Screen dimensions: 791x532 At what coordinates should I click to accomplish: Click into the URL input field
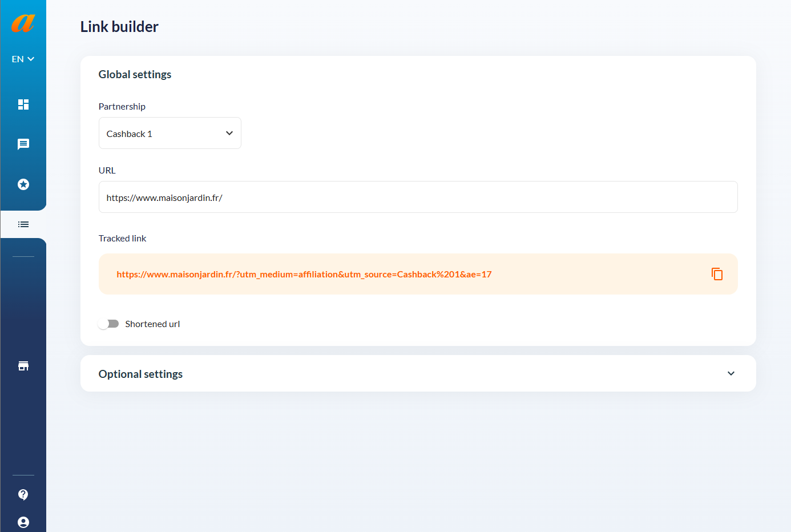click(x=418, y=197)
